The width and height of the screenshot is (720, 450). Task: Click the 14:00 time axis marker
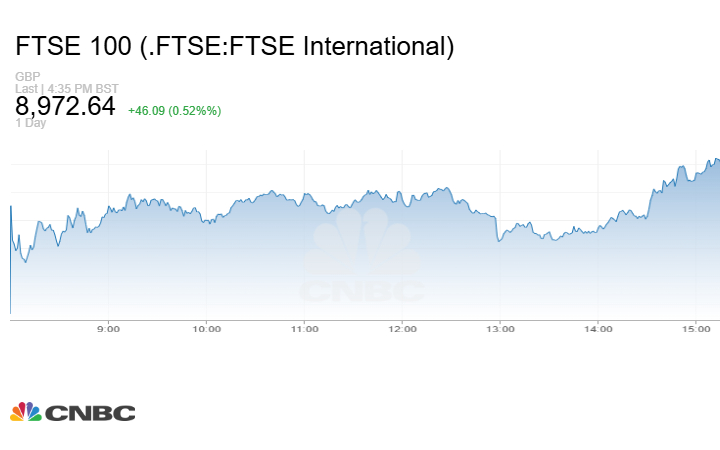tap(598, 328)
